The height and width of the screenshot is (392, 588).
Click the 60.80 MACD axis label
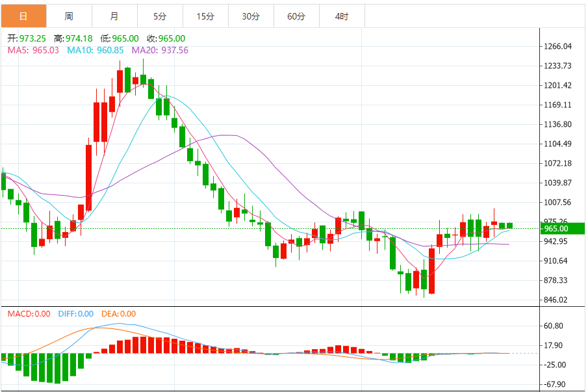[x=554, y=326]
